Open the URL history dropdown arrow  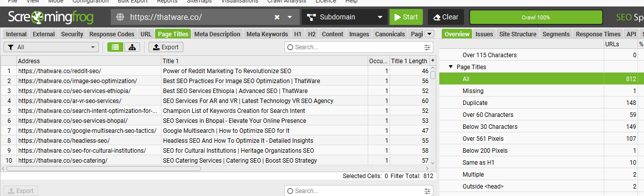click(x=290, y=17)
